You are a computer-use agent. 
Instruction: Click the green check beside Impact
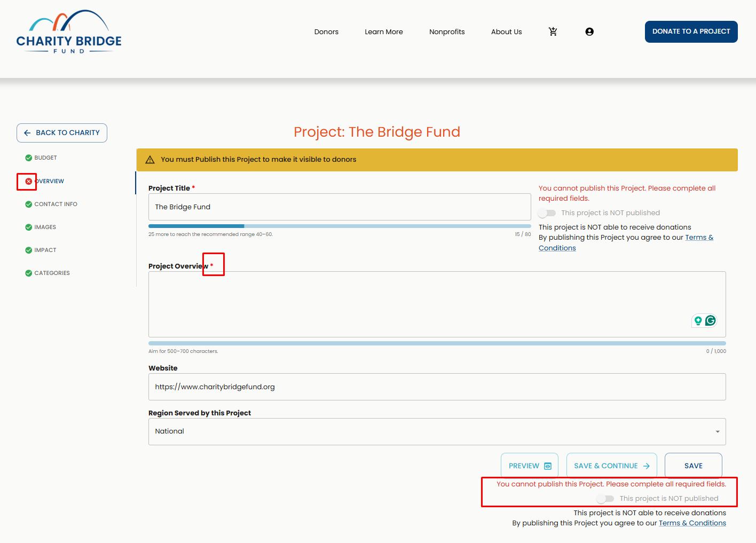click(29, 250)
